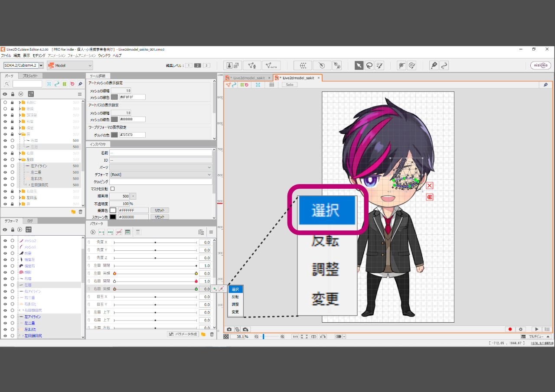
Task: Toggle lock circle for 前髪 in deformer panel
Action: (x=13, y=253)
